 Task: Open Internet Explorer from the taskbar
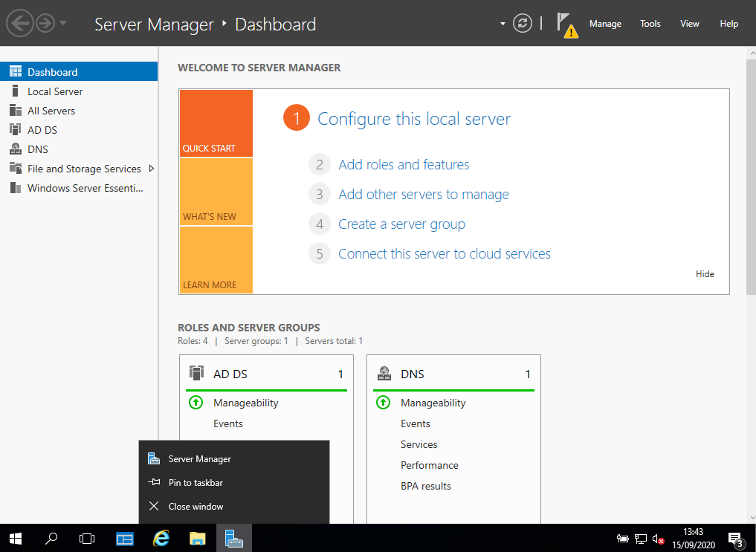pos(161,538)
